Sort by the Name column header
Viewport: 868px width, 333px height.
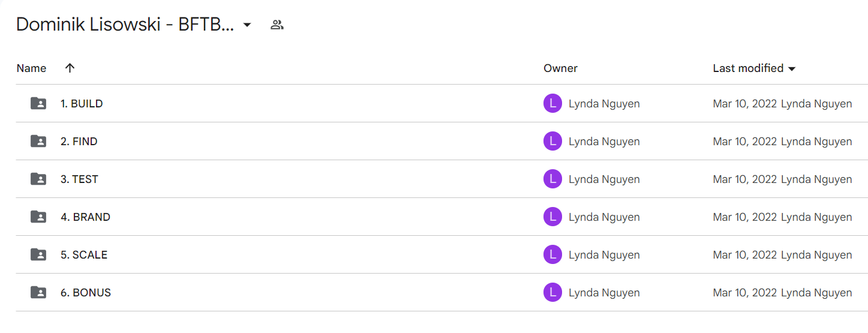click(x=31, y=68)
